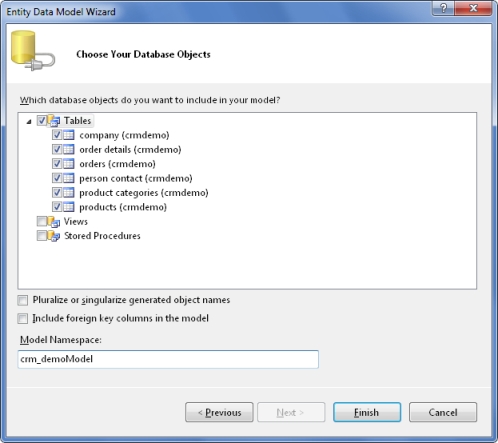Viewport: 498px width, 443px height.
Task: Click the Finish button
Action: pyautogui.click(x=367, y=412)
